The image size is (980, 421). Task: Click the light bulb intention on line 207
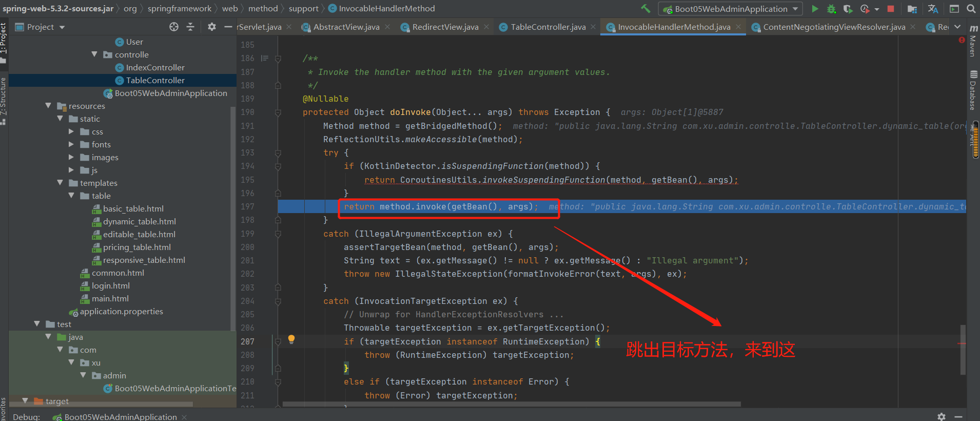point(291,339)
